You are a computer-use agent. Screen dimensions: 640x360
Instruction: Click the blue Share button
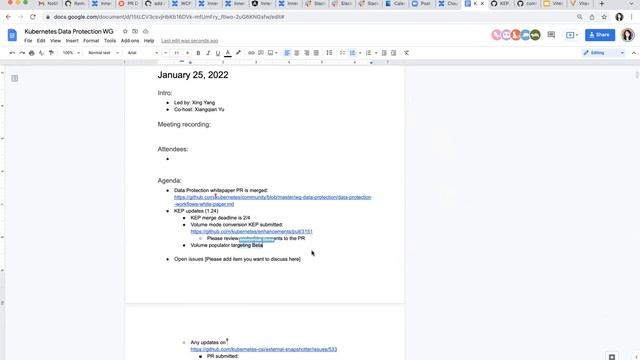point(600,35)
